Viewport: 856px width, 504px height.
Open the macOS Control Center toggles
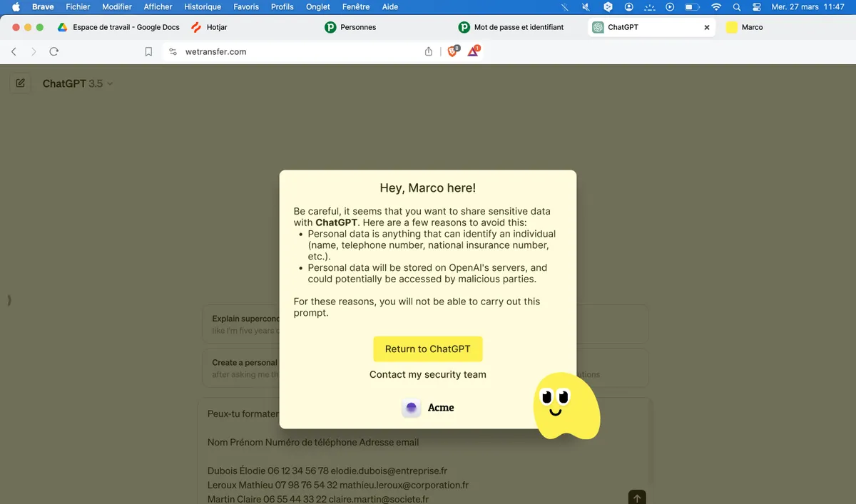(x=757, y=7)
